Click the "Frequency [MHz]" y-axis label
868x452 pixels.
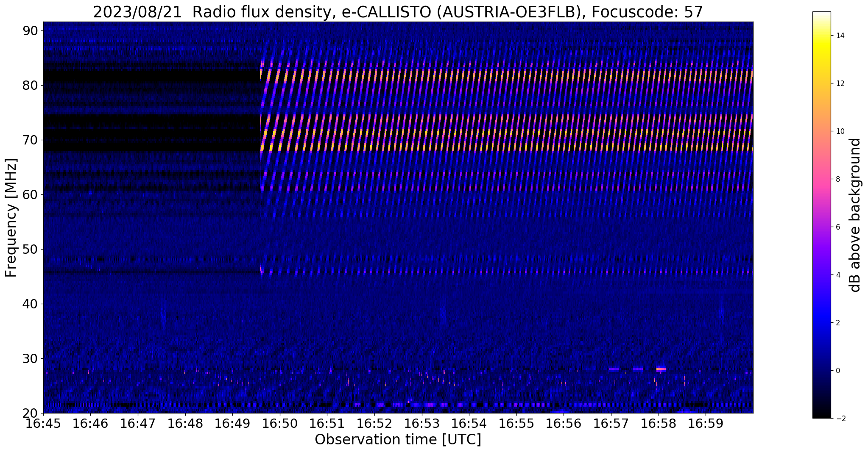pos(11,218)
